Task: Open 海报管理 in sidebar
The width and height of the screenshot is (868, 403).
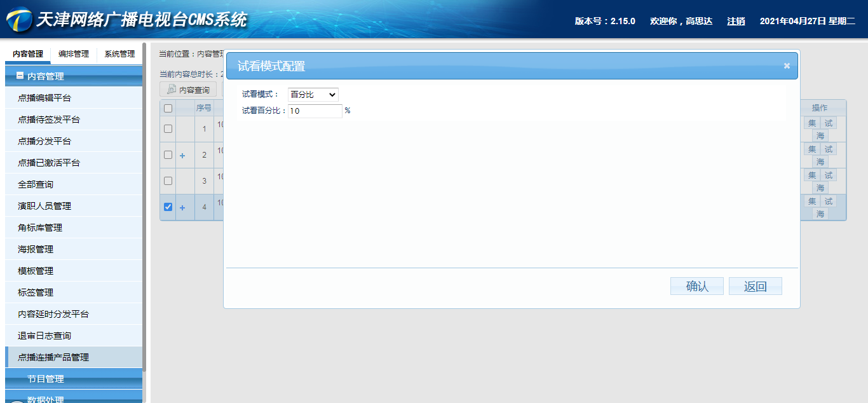Action: [x=74, y=249]
